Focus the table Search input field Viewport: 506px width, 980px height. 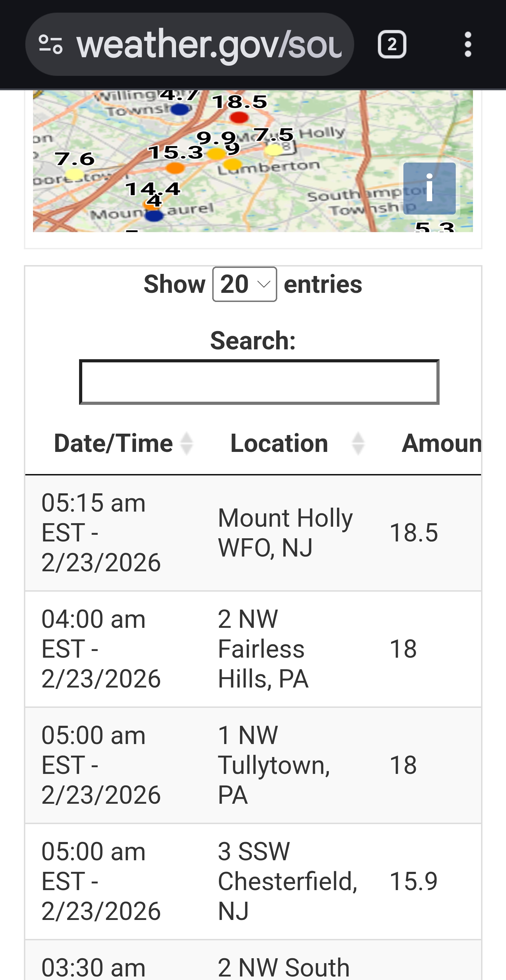pos(259,382)
